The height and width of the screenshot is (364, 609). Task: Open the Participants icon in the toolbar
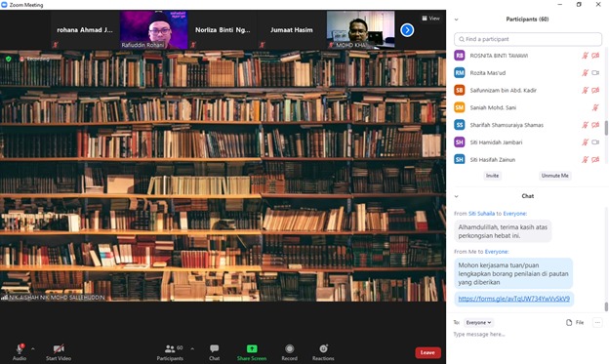(170, 352)
